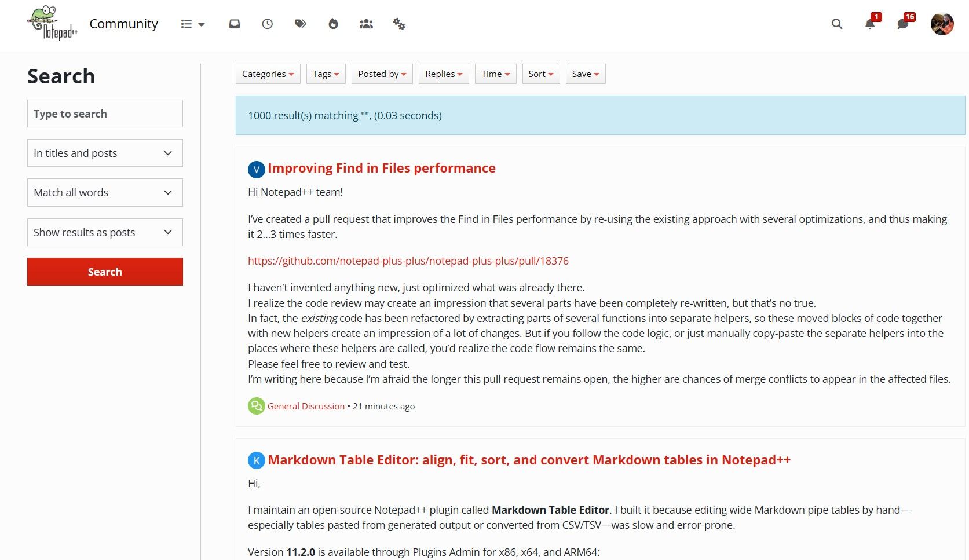Open the Recent clock icon
969x560 pixels.
click(267, 24)
